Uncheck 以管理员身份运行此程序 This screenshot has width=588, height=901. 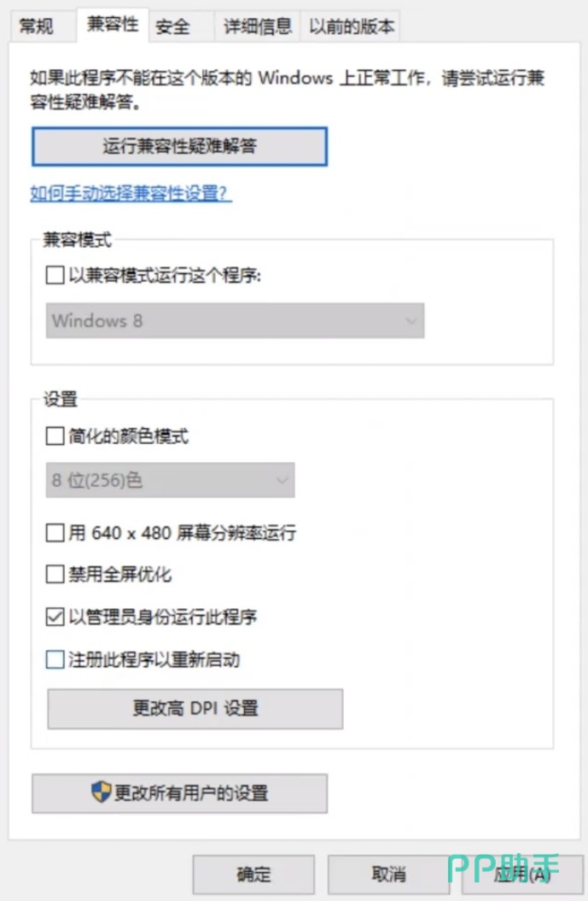coord(55,617)
